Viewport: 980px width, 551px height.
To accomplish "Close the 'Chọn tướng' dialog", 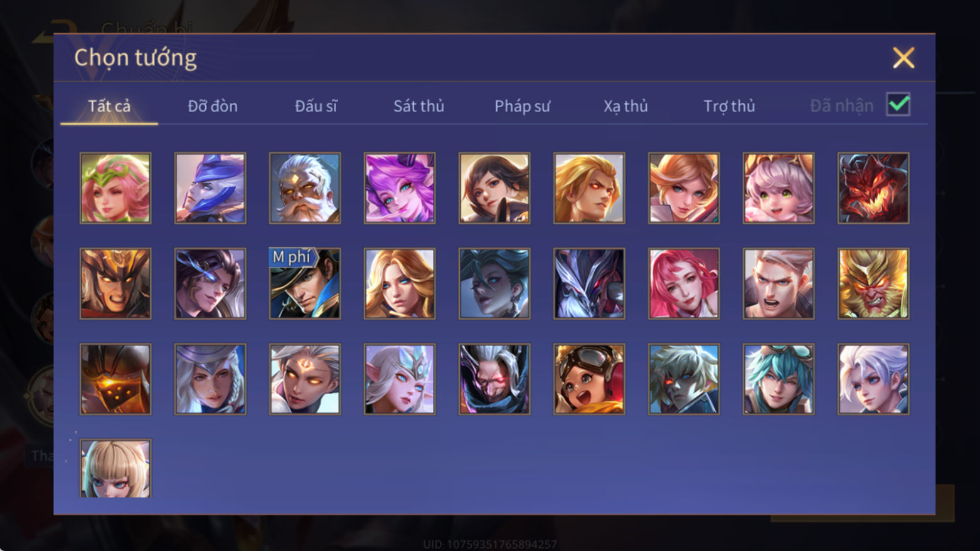I will click(903, 58).
